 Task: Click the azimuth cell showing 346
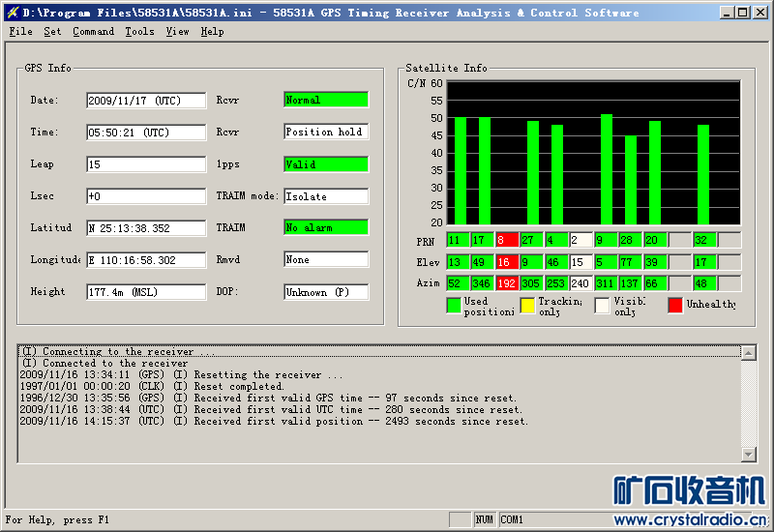pyautogui.click(x=482, y=283)
